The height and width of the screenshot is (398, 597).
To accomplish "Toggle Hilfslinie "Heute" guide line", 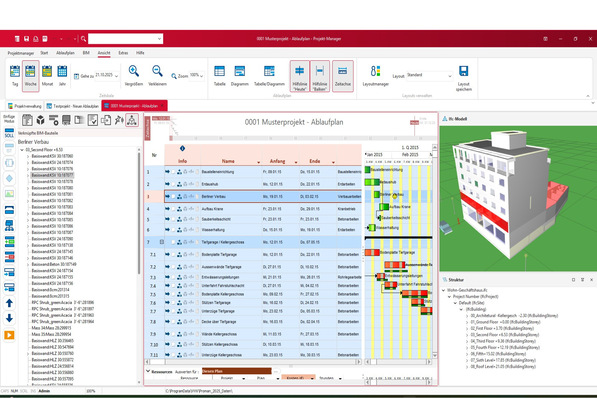I will click(300, 76).
